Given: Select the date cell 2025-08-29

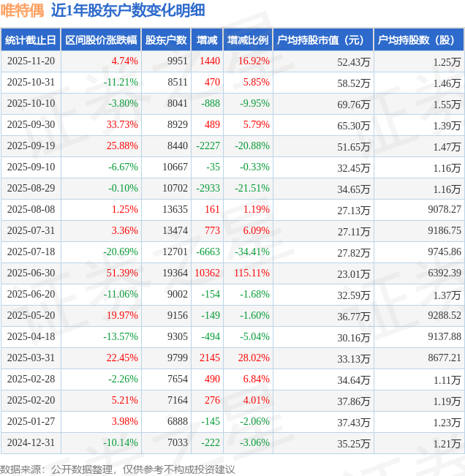Looking at the screenshot, I should pyautogui.click(x=31, y=188).
